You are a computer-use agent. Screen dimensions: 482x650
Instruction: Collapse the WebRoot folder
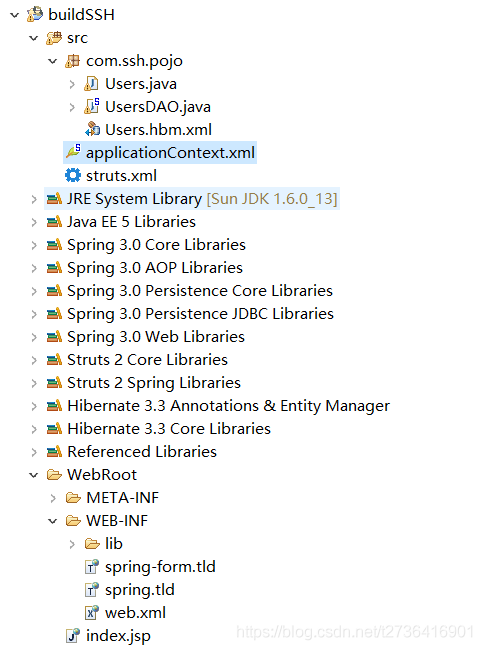[x=34, y=475]
